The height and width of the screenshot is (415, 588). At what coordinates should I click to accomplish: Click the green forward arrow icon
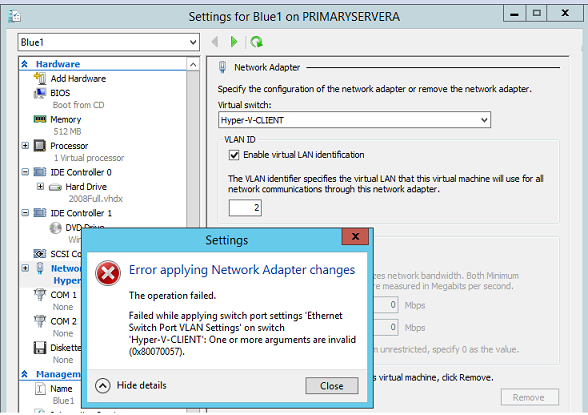pyautogui.click(x=234, y=42)
